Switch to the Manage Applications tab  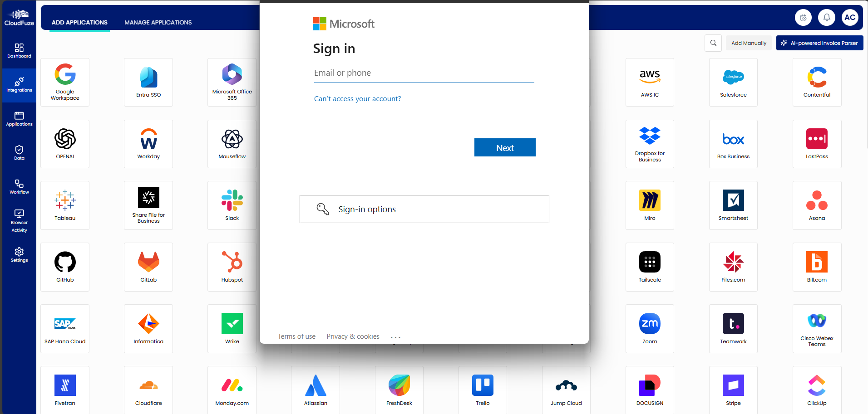tap(158, 22)
